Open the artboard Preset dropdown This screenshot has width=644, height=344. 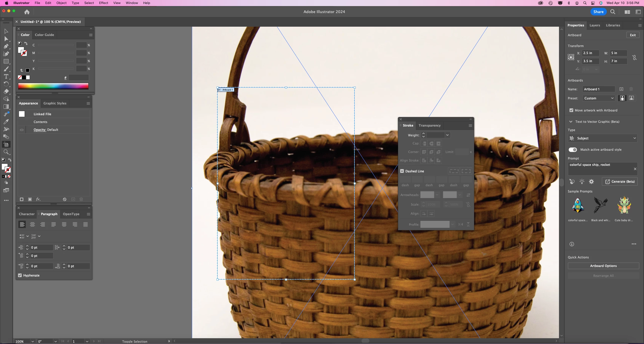pos(599,98)
